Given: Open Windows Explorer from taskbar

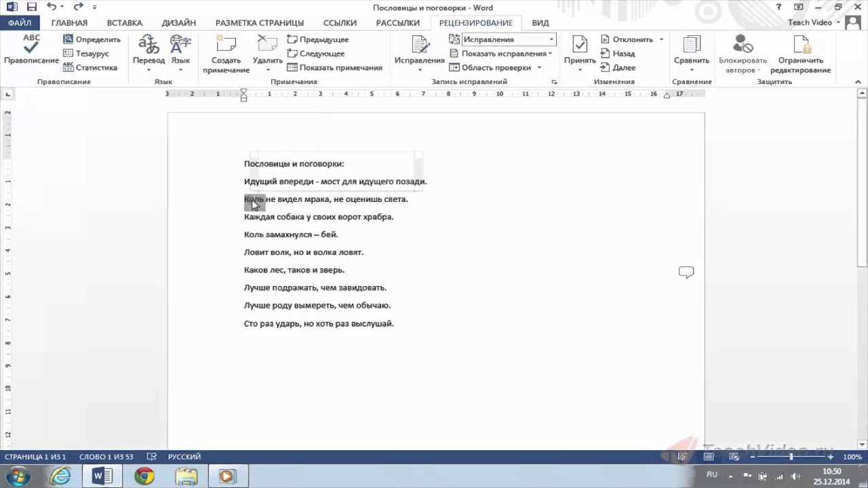Looking at the screenshot, I should [185, 476].
